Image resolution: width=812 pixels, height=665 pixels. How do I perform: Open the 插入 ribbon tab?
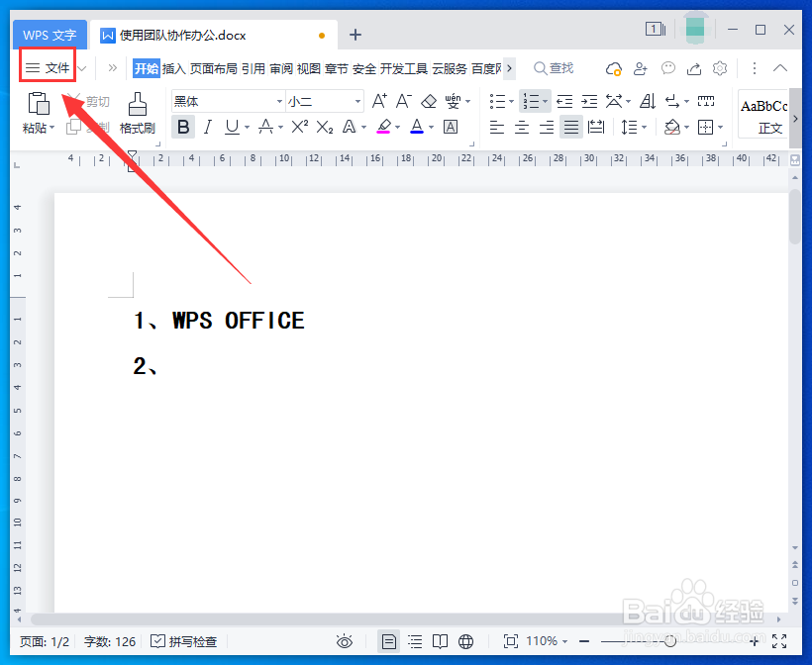(x=173, y=68)
